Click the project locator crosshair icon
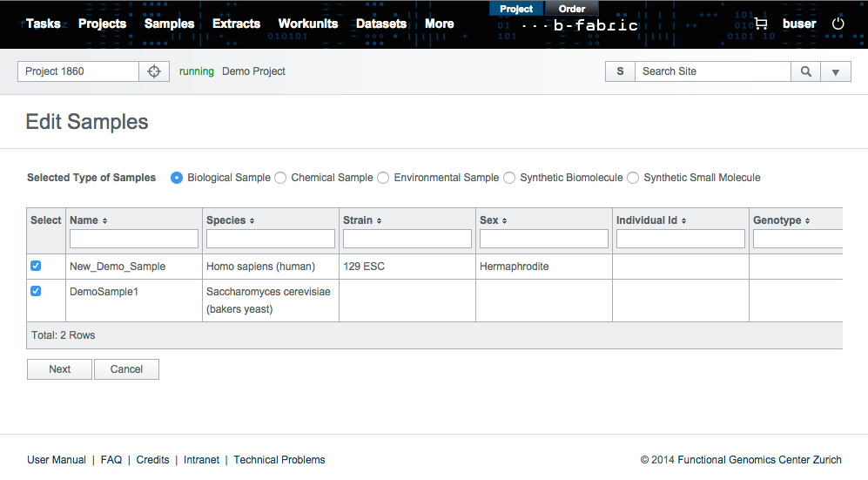Image resolution: width=868 pixels, height=480 pixels. (x=154, y=71)
